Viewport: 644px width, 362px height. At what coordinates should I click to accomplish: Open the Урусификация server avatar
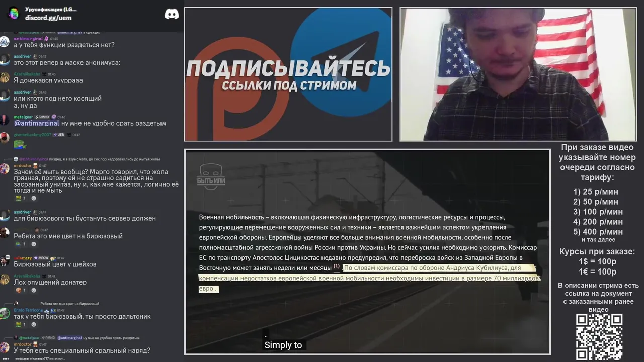[x=14, y=14]
